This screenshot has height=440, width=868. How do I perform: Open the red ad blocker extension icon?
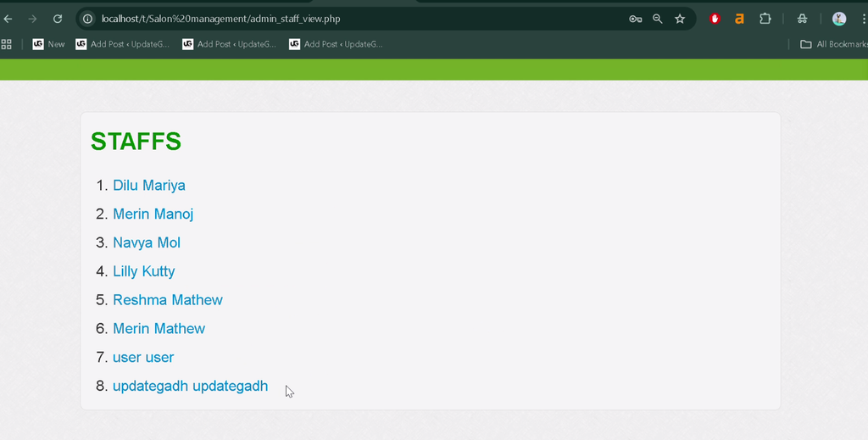715,19
